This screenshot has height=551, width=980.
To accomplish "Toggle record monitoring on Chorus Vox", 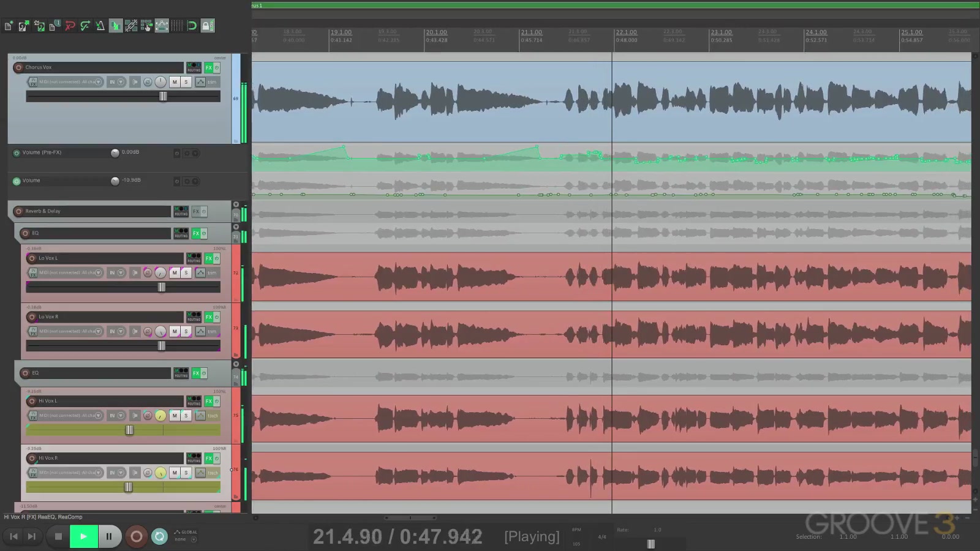I will tap(135, 82).
